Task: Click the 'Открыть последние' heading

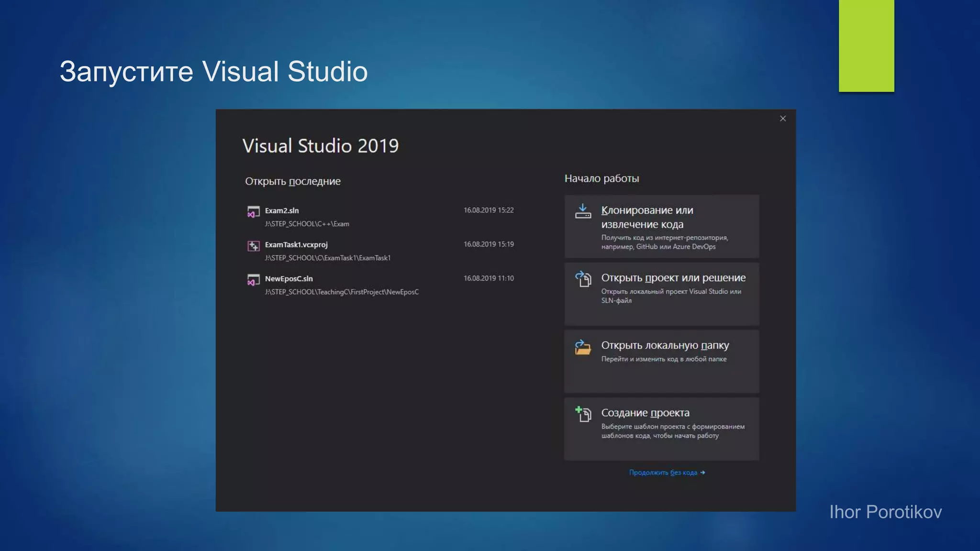Action: [x=293, y=181]
